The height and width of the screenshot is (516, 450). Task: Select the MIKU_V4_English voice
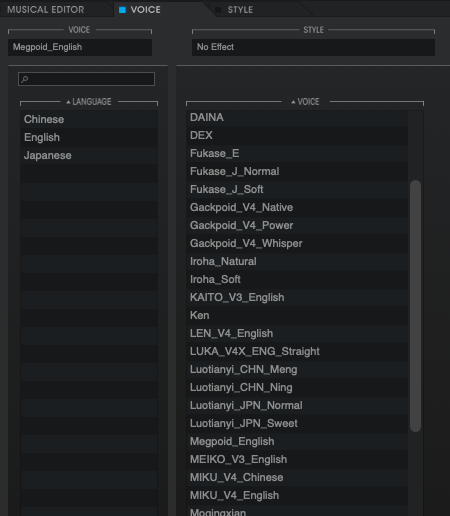297,495
